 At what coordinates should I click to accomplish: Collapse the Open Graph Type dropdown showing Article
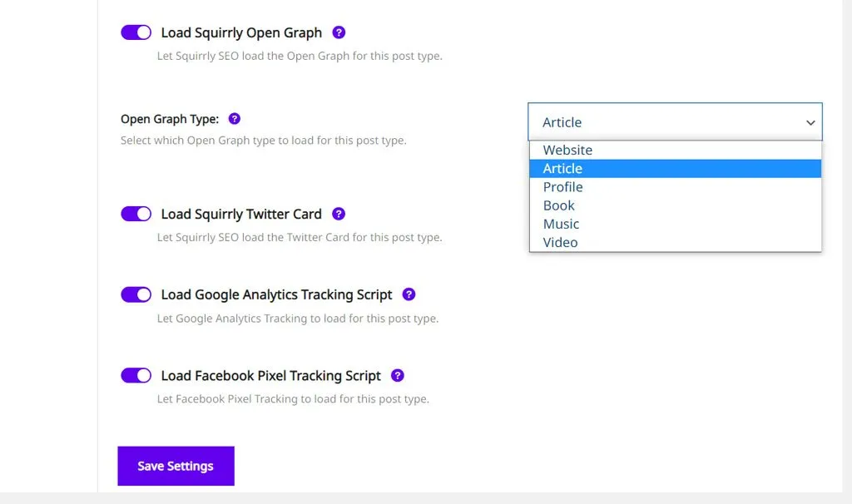pos(675,122)
